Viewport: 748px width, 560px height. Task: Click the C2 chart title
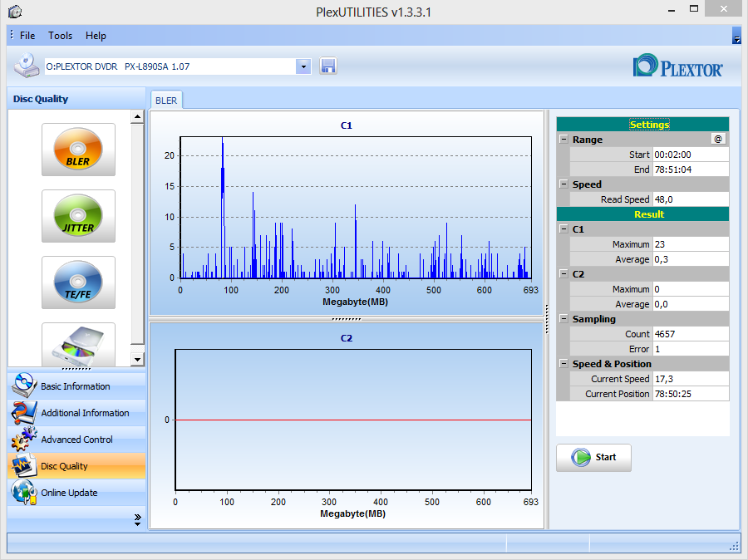click(x=347, y=338)
